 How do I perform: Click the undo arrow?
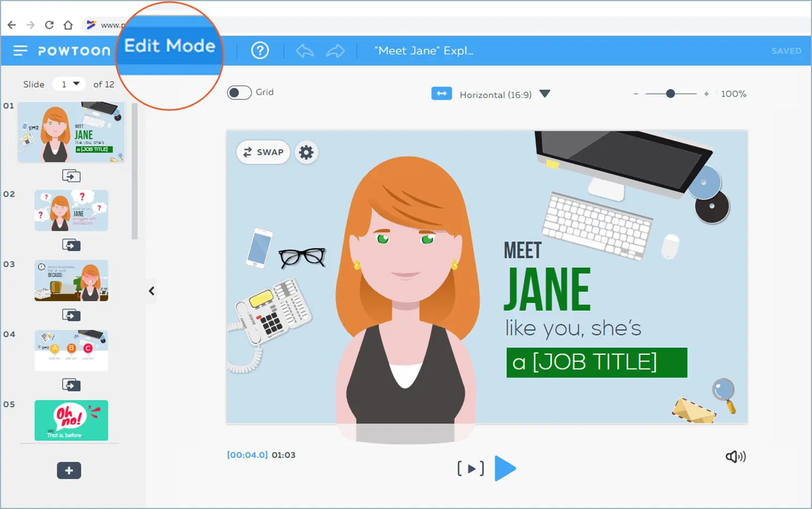point(305,51)
